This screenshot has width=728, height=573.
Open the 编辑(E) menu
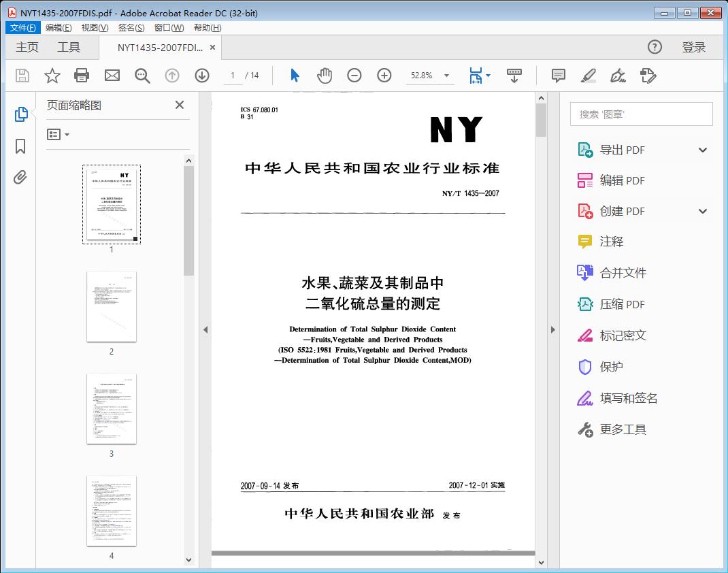59,28
